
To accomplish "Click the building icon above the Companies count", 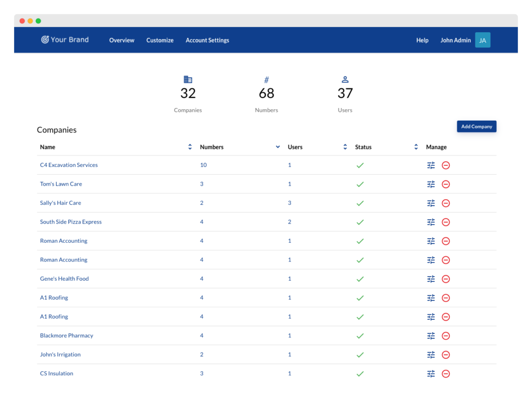I will pyautogui.click(x=188, y=79).
